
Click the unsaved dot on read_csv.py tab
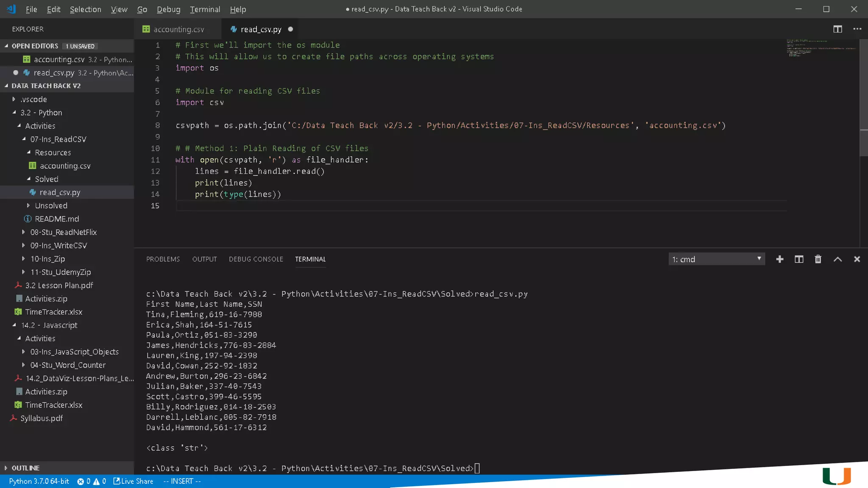(x=290, y=29)
